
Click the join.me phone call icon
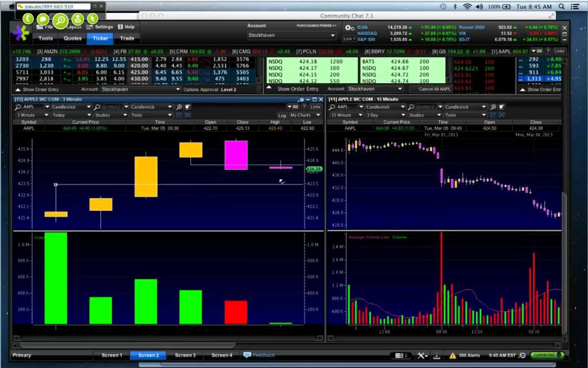(28, 19)
